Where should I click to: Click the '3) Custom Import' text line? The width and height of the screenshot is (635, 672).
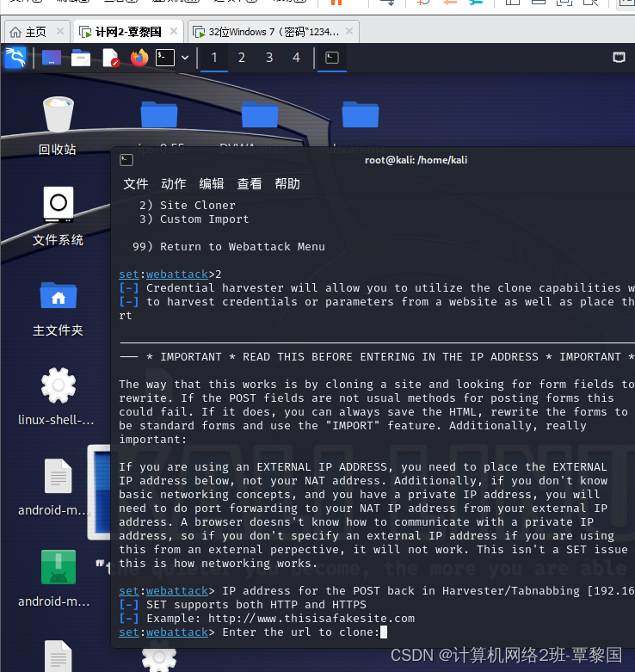point(194,219)
